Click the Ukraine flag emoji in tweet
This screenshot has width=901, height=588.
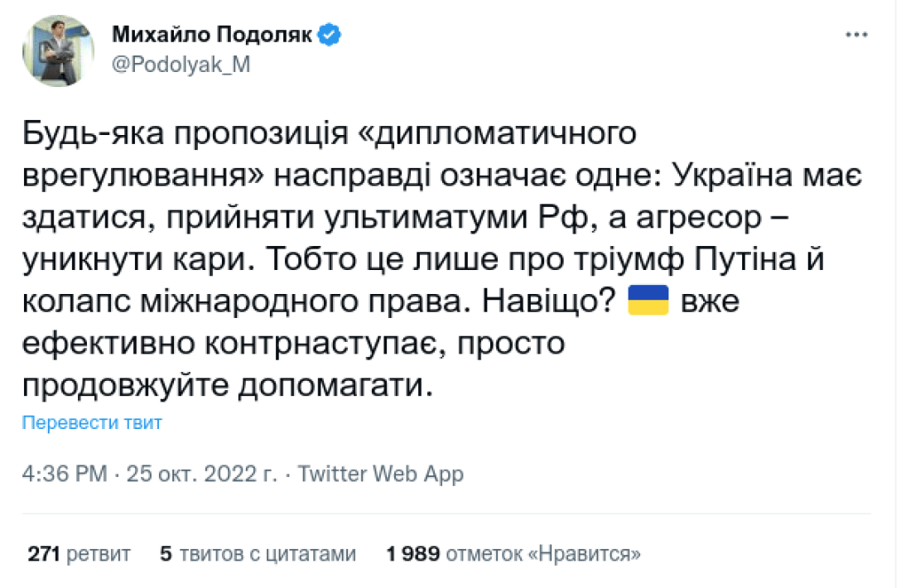[x=648, y=302]
